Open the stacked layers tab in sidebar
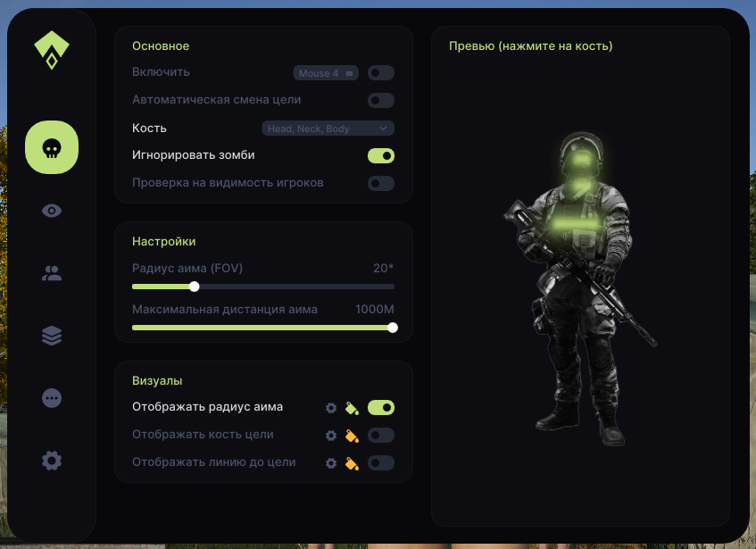 click(x=52, y=336)
